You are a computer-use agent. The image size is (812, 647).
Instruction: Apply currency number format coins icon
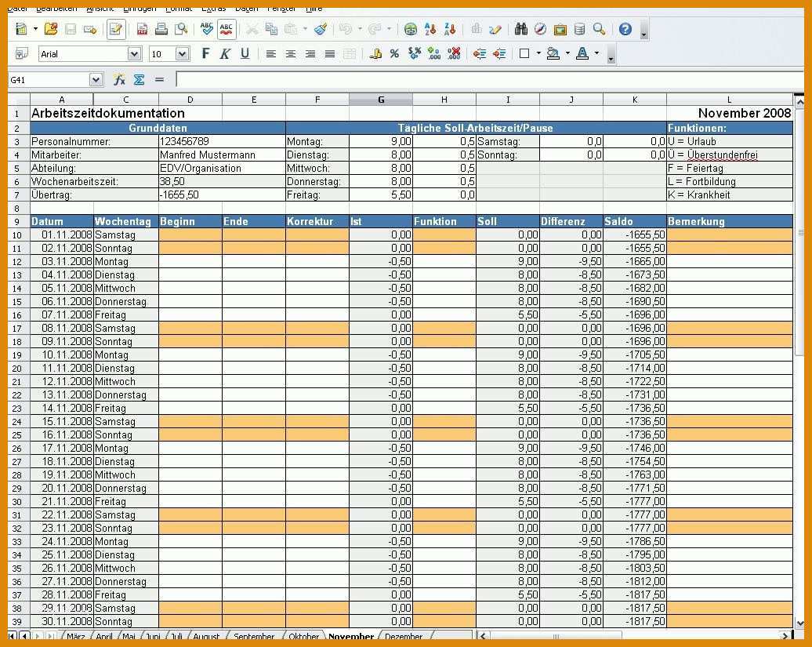[x=375, y=53]
